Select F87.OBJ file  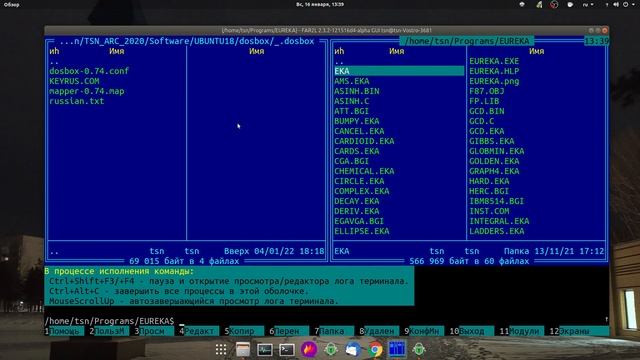tap(487, 91)
